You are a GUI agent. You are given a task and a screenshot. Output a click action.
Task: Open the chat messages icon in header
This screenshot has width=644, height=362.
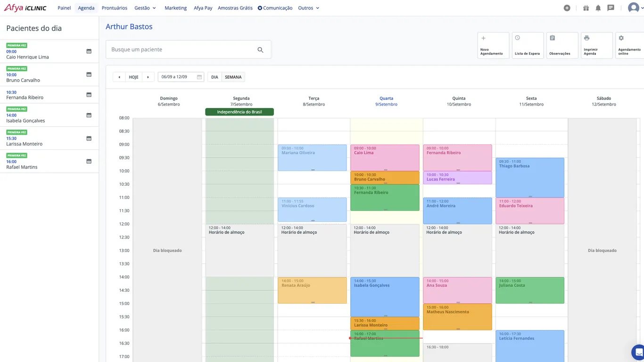point(611,8)
